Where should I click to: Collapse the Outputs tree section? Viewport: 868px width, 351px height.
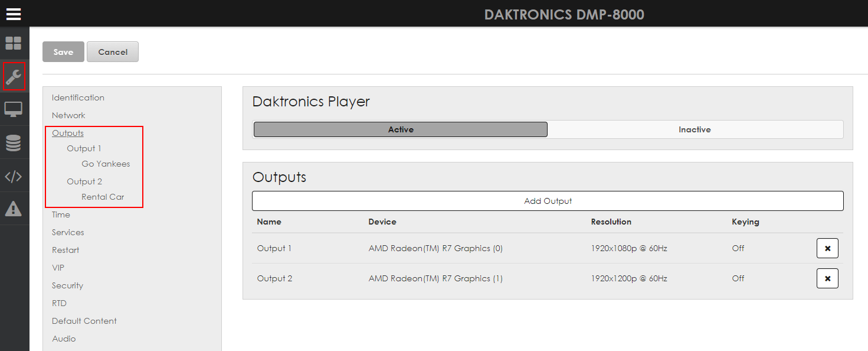coord(68,133)
